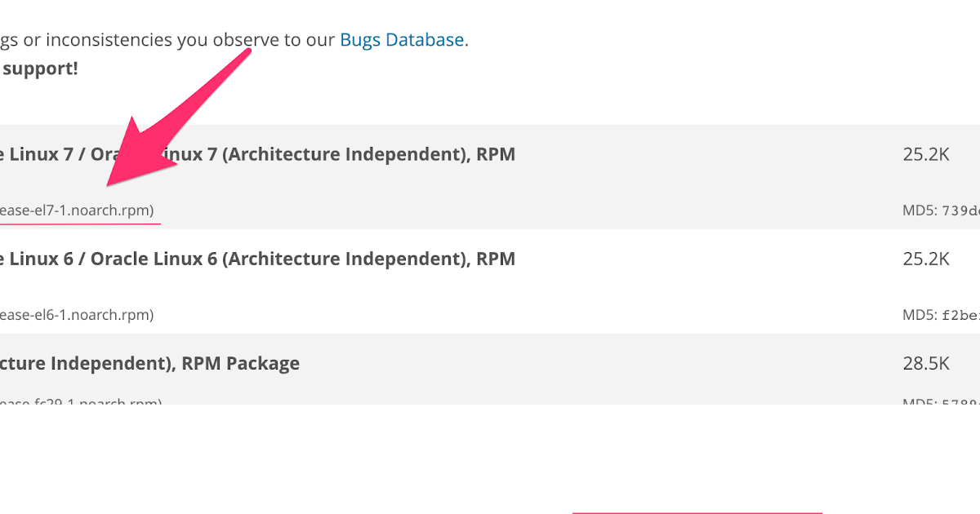Click the MD5 checksum starting with f2be
980x514 pixels.
tap(960, 315)
